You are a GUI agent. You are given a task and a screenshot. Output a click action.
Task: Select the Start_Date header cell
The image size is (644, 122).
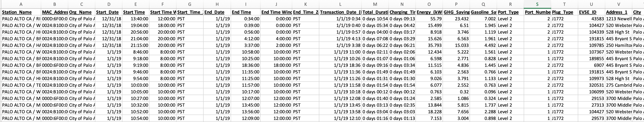pos(108,12)
